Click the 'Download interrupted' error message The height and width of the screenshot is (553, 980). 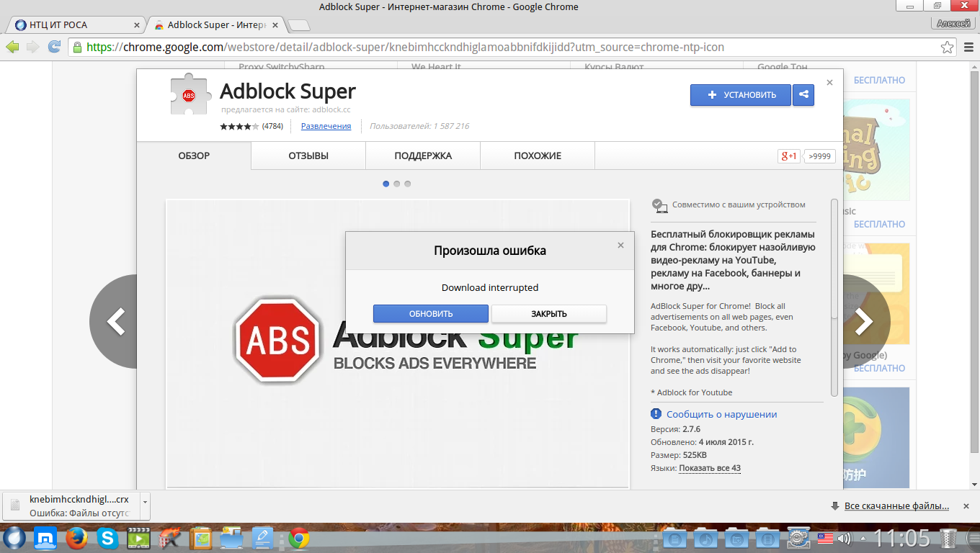(x=490, y=287)
